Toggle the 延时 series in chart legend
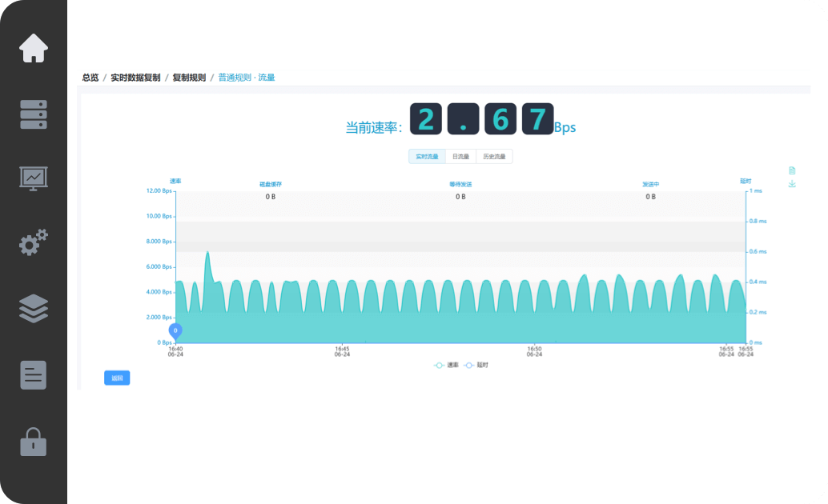The image size is (828, 504). 476,365
